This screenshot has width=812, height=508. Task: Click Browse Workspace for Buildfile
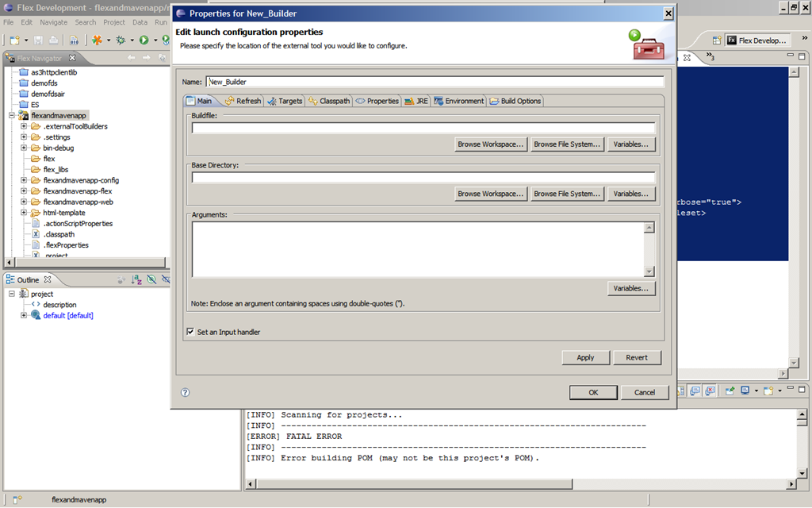(490, 144)
